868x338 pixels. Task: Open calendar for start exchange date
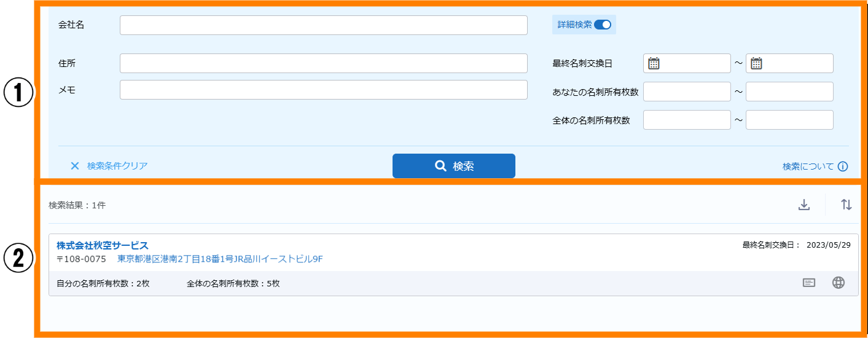point(654,63)
